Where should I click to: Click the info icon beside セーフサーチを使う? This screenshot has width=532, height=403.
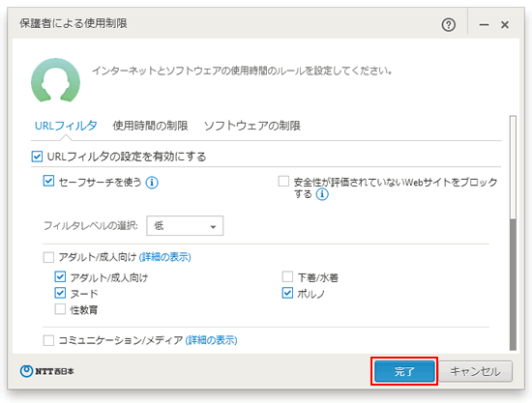(x=152, y=183)
